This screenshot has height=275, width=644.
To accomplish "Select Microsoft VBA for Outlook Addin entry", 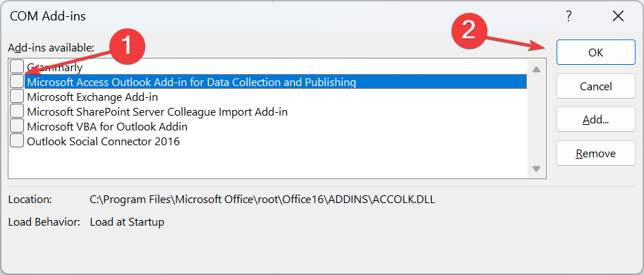I will [x=107, y=126].
